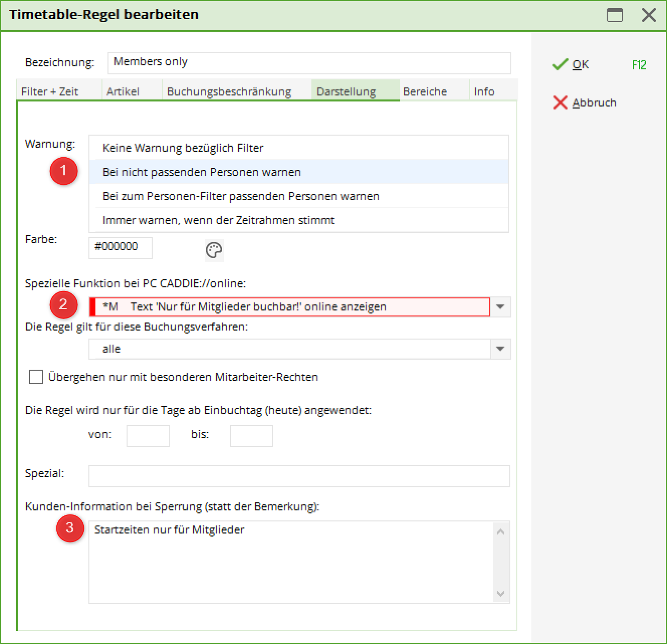667x644 pixels.
Task: Maximize the Timetable-Regel dialog window
Action: point(614,15)
